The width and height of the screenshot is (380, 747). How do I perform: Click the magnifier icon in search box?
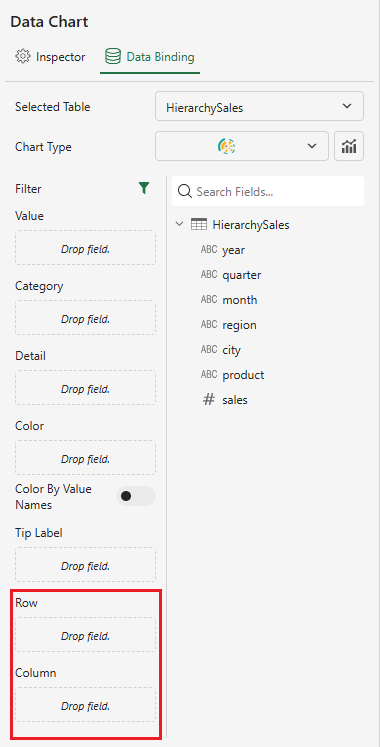pyautogui.click(x=184, y=192)
